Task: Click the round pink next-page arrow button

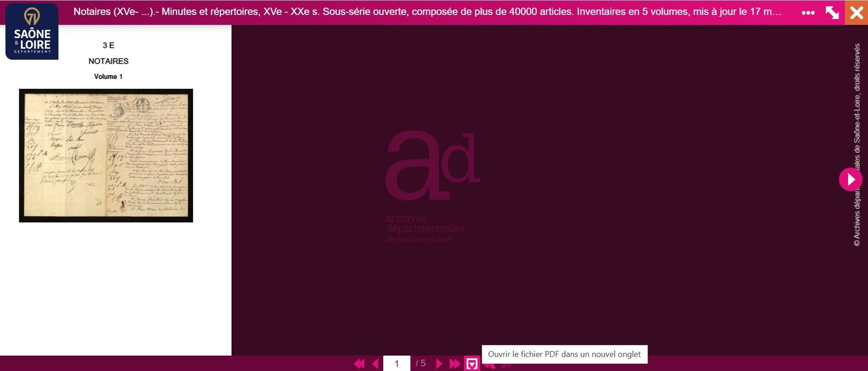Action: 850,179
